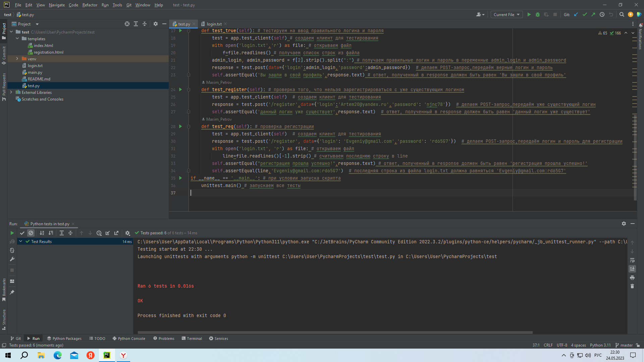This screenshot has height=362, width=644.
Task: Open the Current File run configuration dropdown
Action: [x=506, y=15]
